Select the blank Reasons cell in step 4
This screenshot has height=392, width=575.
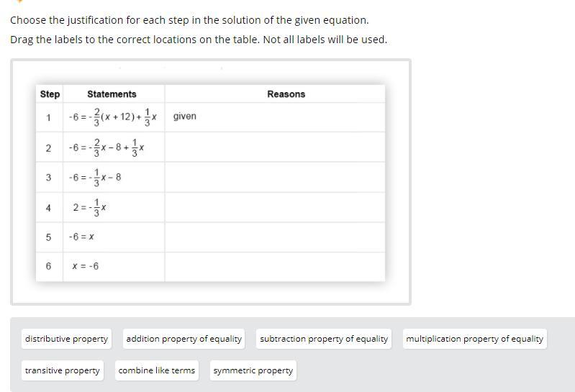tap(275, 207)
